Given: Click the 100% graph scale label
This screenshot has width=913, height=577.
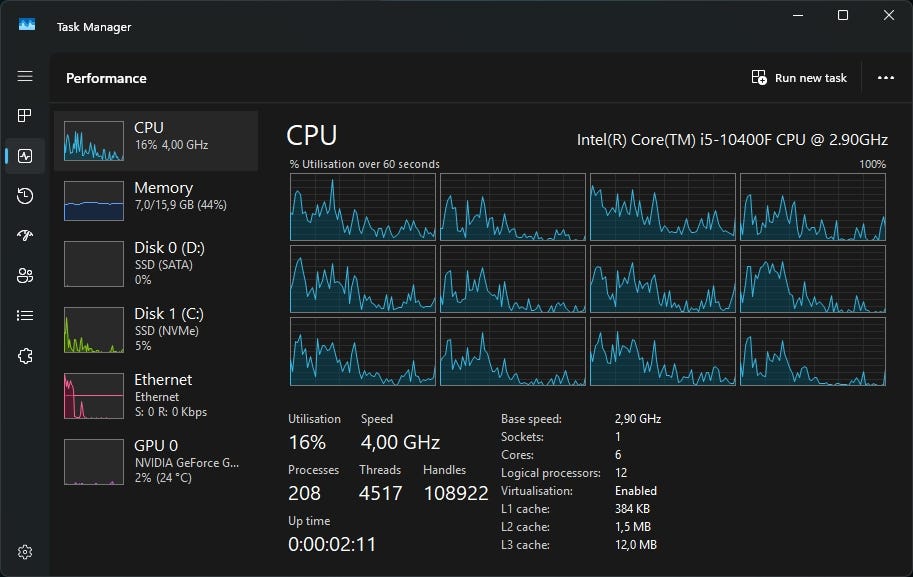Looking at the screenshot, I should tap(872, 164).
